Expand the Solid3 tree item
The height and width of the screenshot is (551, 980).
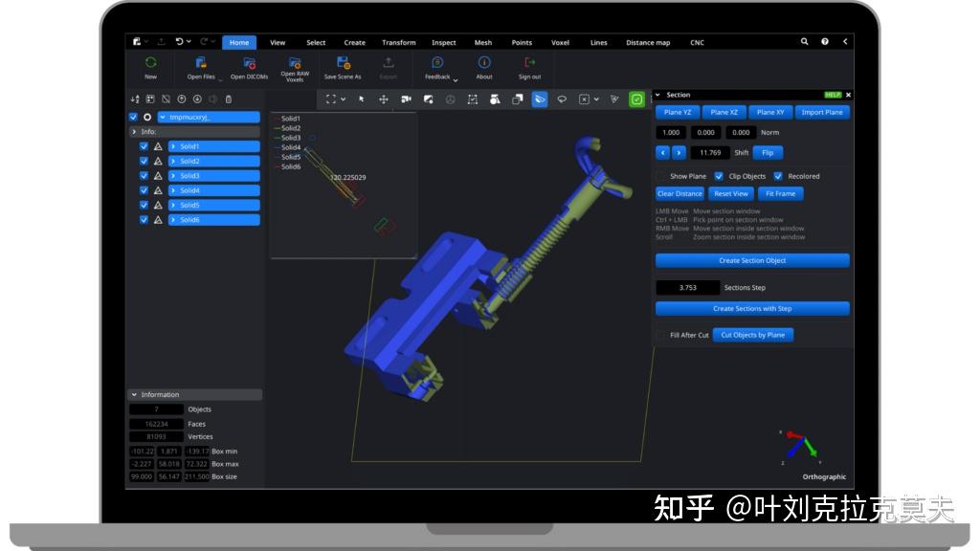click(173, 176)
